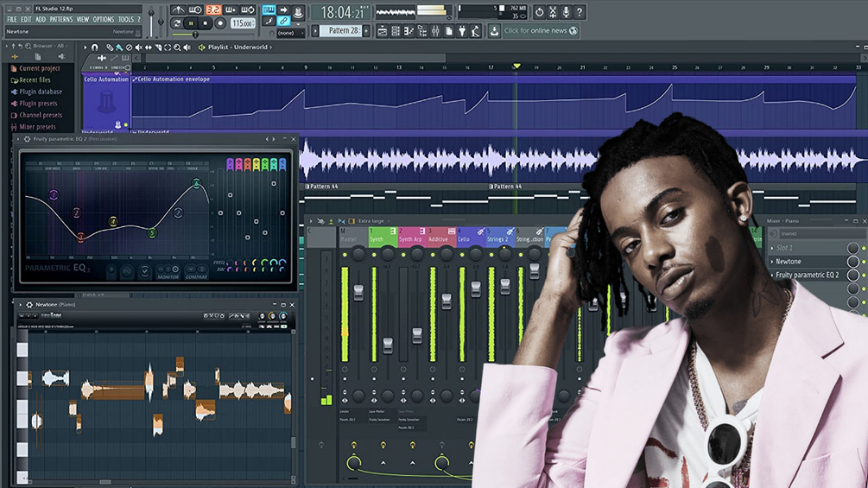
Task: Toggle playlist magnet snap icon
Action: [x=95, y=48]
